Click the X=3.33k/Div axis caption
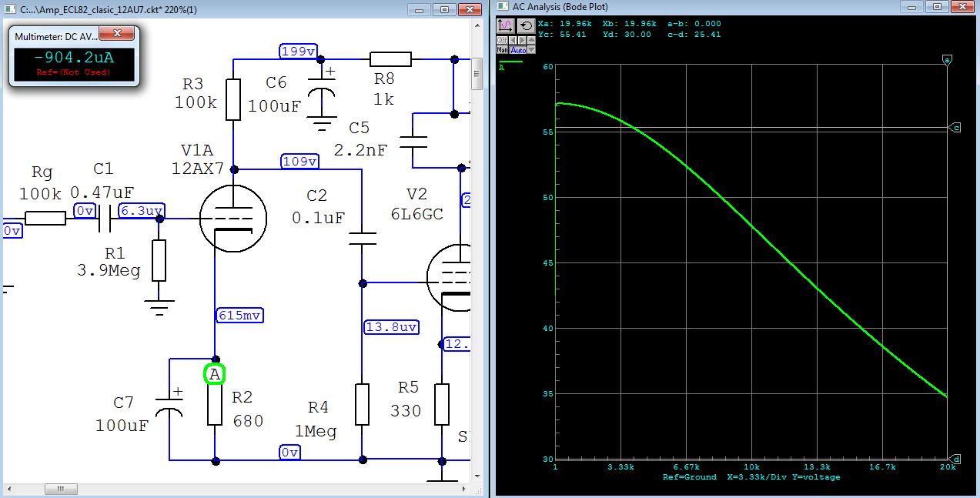Viewport: 980px width, 498px height. tap(757, 477)
